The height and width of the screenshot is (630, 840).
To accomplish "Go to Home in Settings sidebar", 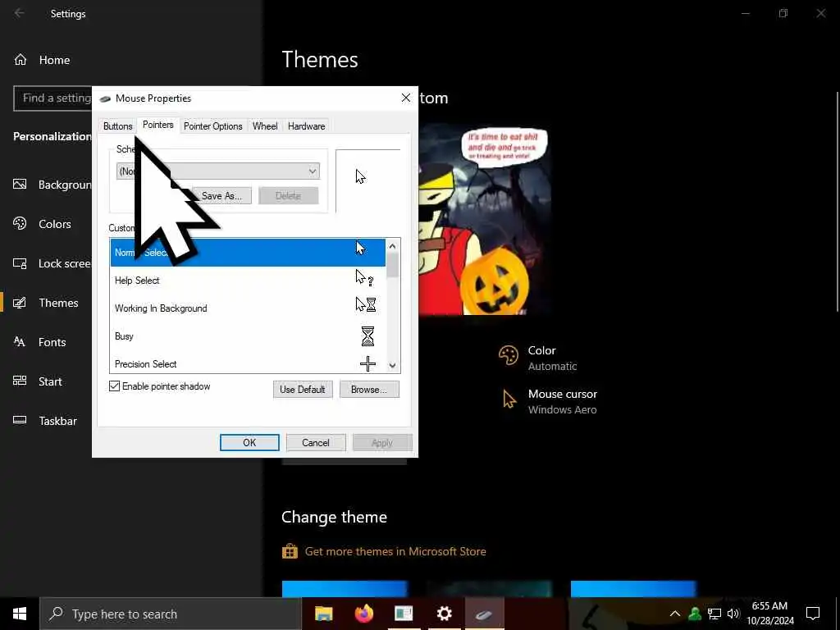I will point(42,60).
